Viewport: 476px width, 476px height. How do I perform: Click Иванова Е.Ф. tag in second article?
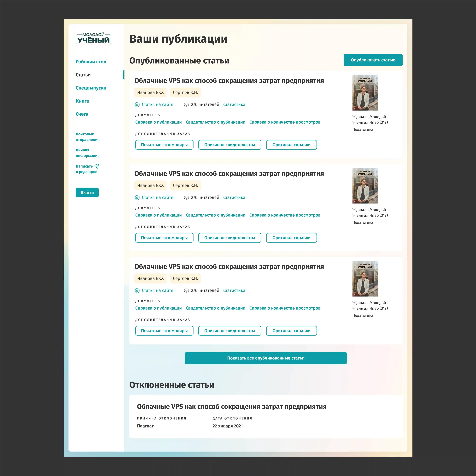(x=150, y=186)
